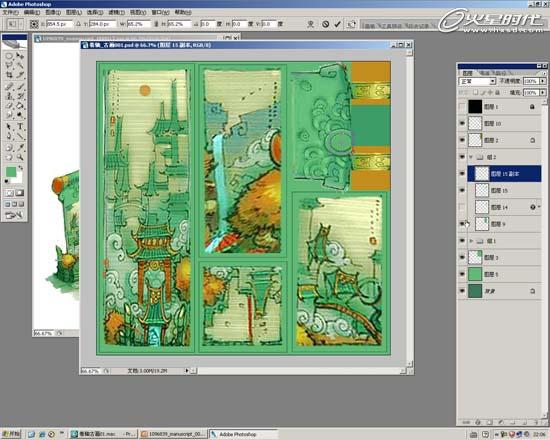Cancel the transform button
550x440 pixels.
(x=326, y=24)
